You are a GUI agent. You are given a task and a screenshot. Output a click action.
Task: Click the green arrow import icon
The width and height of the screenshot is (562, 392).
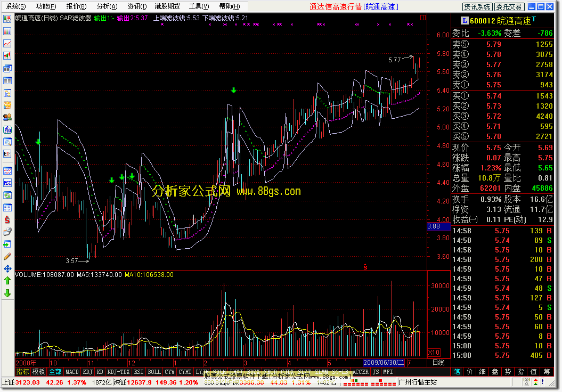coord(7,244)
